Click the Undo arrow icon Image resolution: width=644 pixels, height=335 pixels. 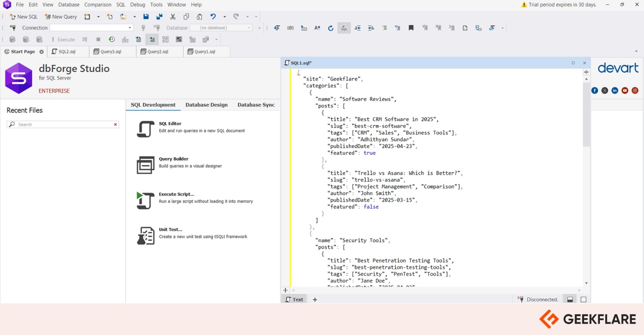pyautogui.click(x=213, y=16)
